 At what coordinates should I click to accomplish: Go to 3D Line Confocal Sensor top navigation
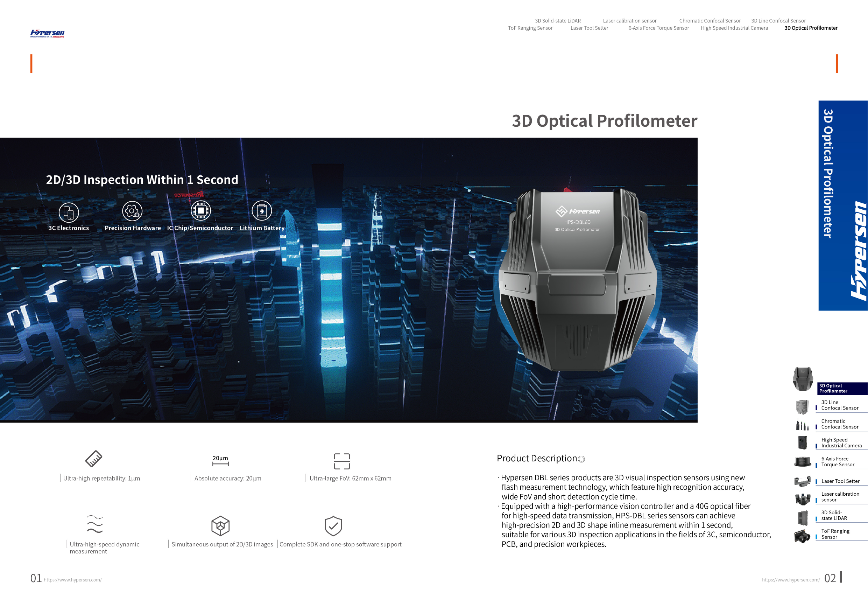pyautogui.click(x=778, y=21)
